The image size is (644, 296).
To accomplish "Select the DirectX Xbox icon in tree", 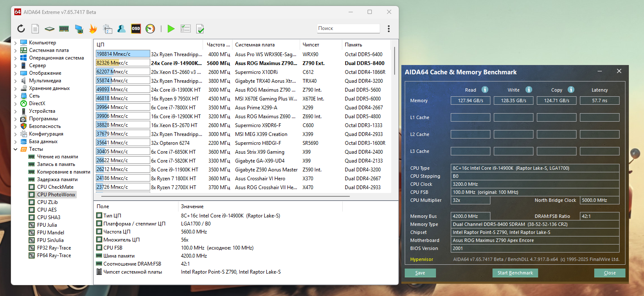I will [x=24, y=103].
